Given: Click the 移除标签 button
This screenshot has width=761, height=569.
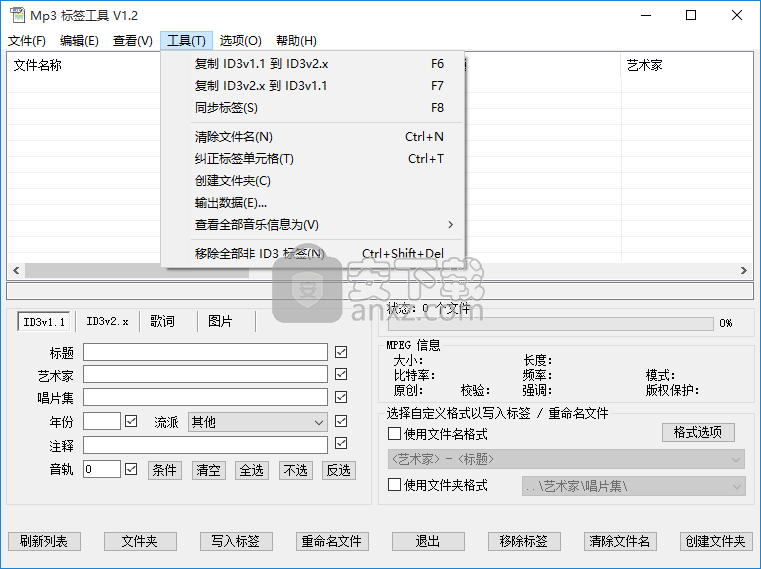Looking at the screenshot, I should (x=524, y=541).
